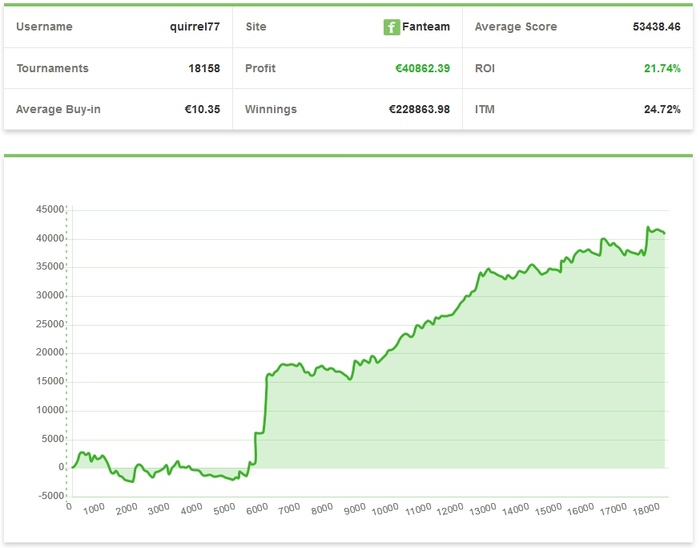Click the 35000 y-axis label
The image size is (700, 548).
click(50, 266)
